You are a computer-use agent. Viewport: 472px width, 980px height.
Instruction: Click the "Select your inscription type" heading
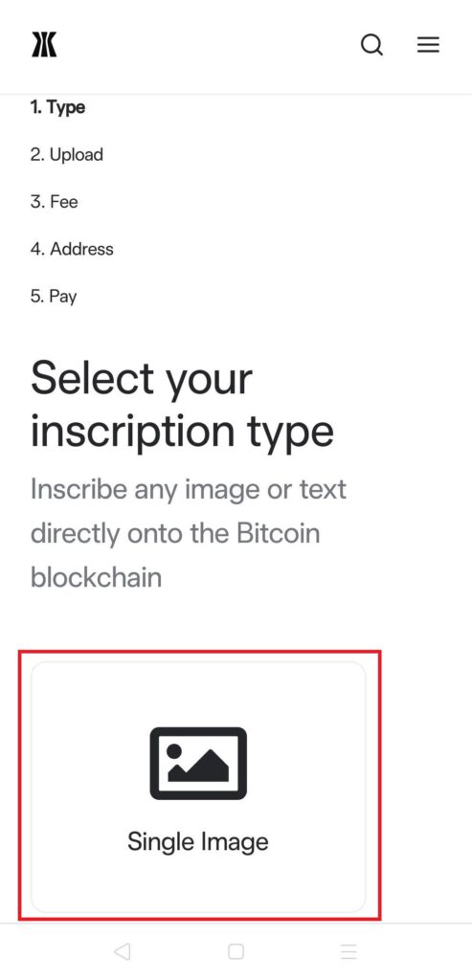point(182,405)
